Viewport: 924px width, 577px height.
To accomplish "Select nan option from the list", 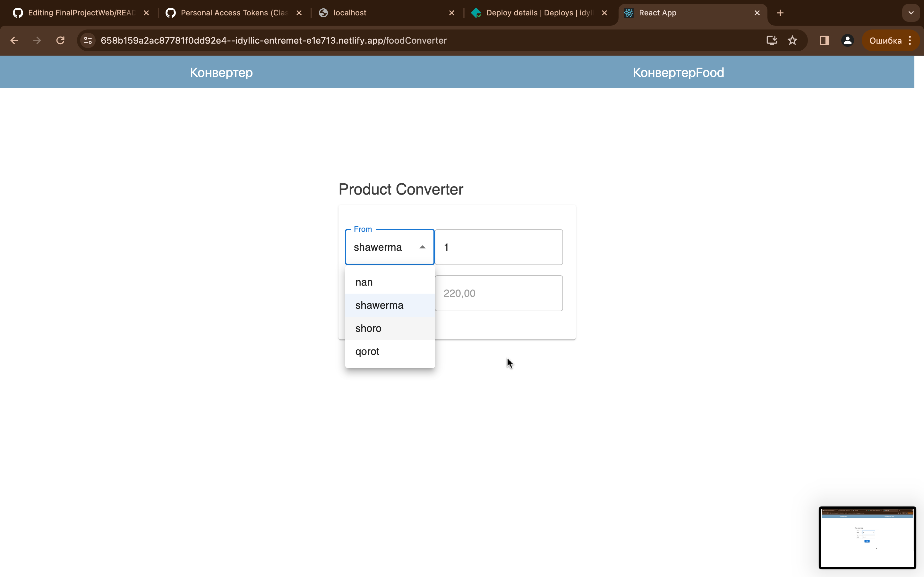I will coord(389,282).
